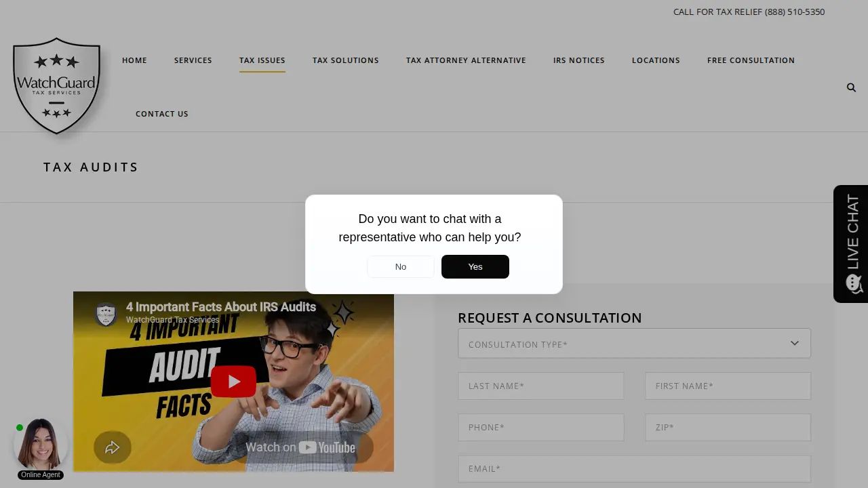Click the 'TAX AUDITS' page heading
Image resolution: width=868 pixels, height=488 pixels.
pos(91,167)
